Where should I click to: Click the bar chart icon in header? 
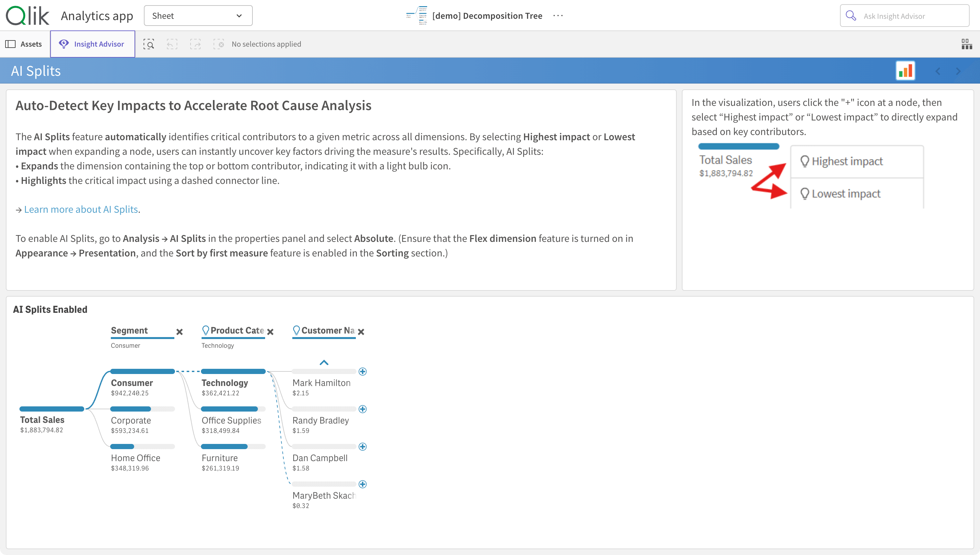[x=905, y=71]
